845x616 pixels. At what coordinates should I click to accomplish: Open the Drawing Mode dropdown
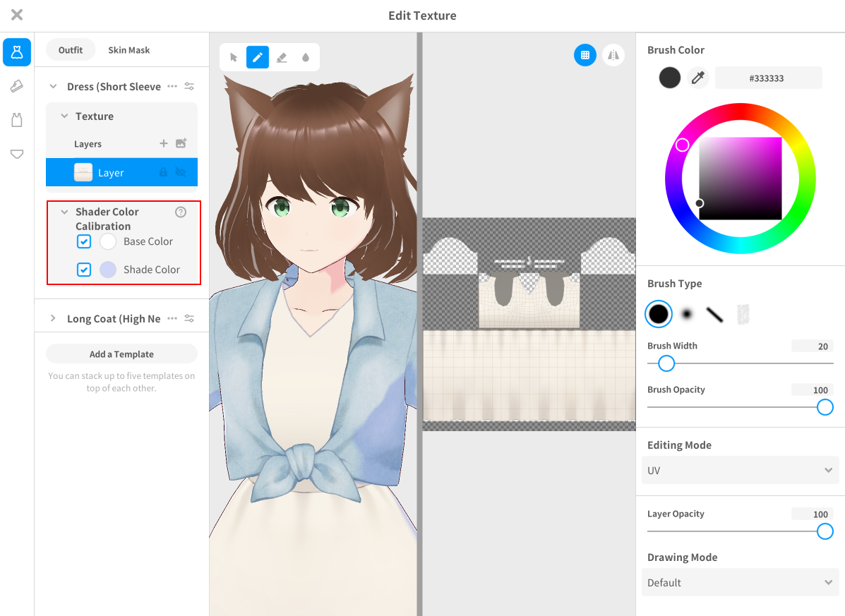pos(740,582)
